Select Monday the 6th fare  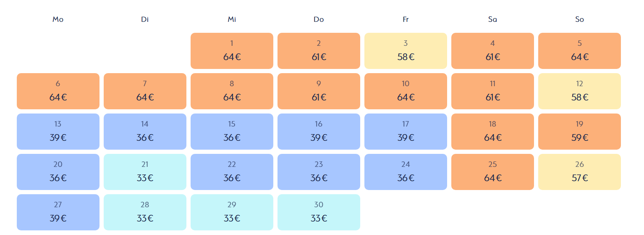pyautogui.click(x=58, y=91)
